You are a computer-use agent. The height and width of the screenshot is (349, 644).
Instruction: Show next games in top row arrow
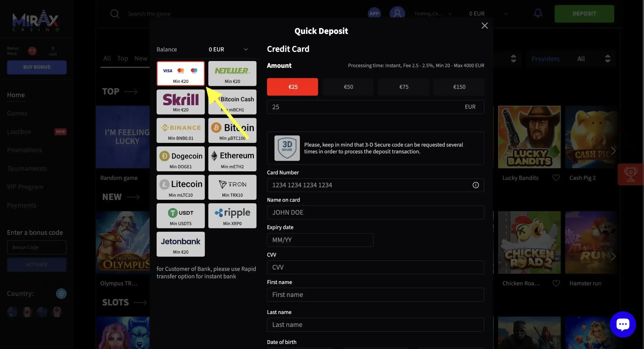point(613,151)
